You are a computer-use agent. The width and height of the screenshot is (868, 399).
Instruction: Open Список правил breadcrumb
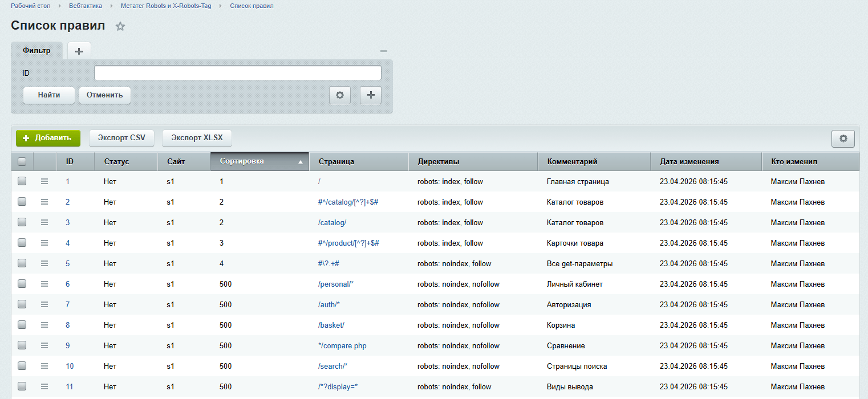[x=252, y=6]
